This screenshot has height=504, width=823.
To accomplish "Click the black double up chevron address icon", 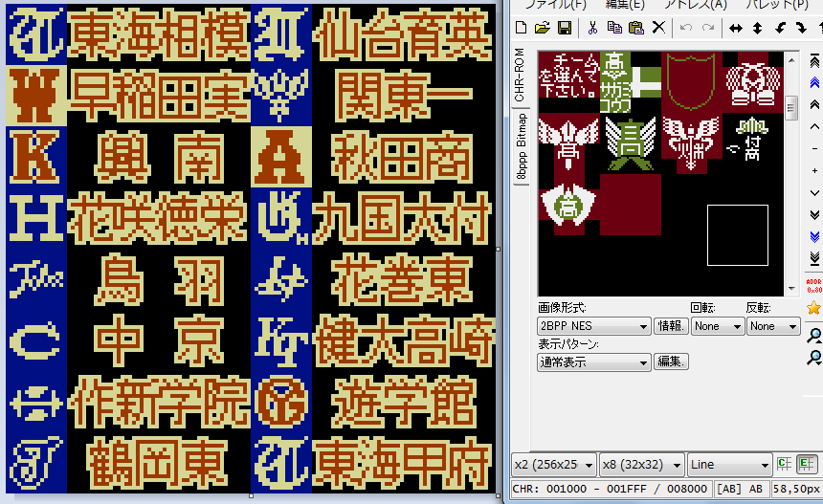I will (814, 104).
